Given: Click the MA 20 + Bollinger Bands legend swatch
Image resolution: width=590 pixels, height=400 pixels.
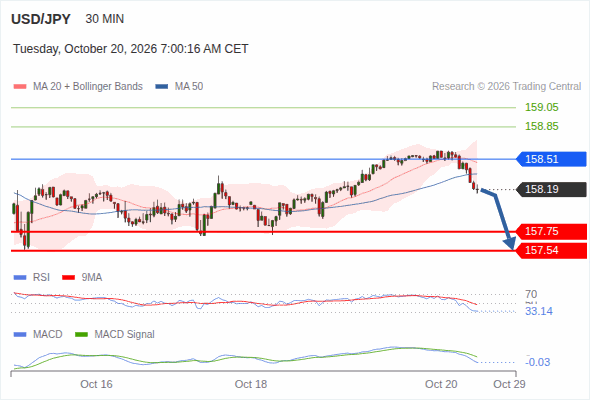Looking at the screenshot, I should coord(20,87).
